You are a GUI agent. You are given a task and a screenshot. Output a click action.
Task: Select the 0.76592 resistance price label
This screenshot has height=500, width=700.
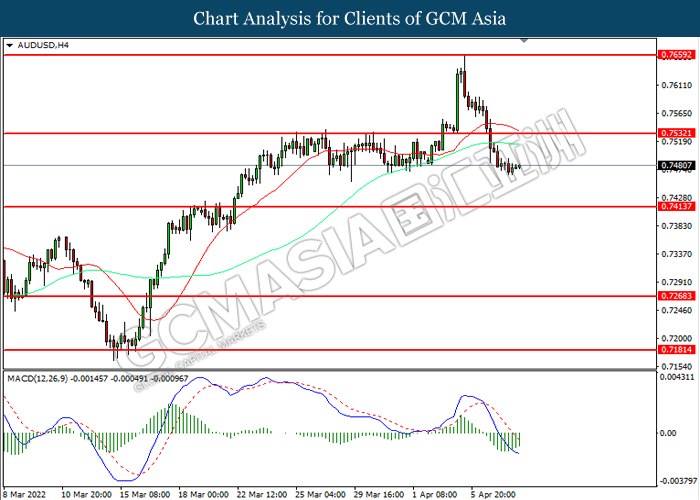point(676,55)
